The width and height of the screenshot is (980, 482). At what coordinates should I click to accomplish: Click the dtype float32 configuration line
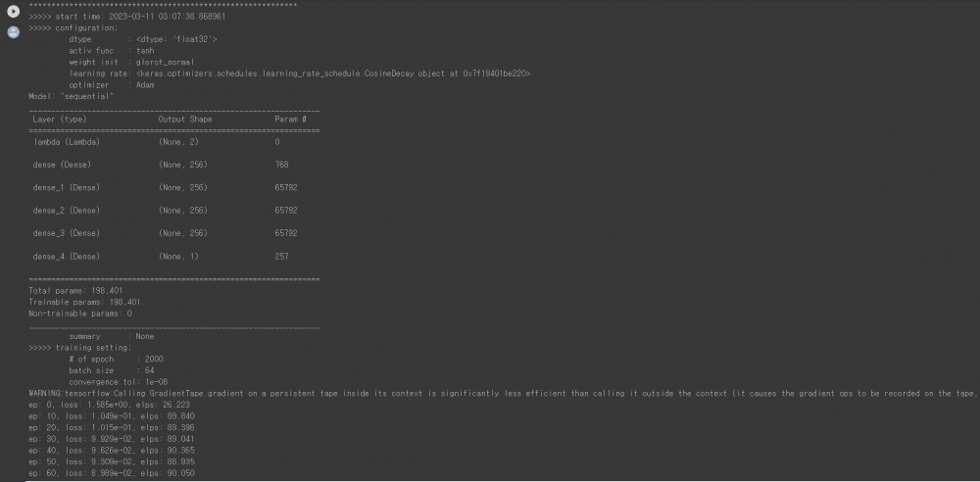click(x=142, y=39)
